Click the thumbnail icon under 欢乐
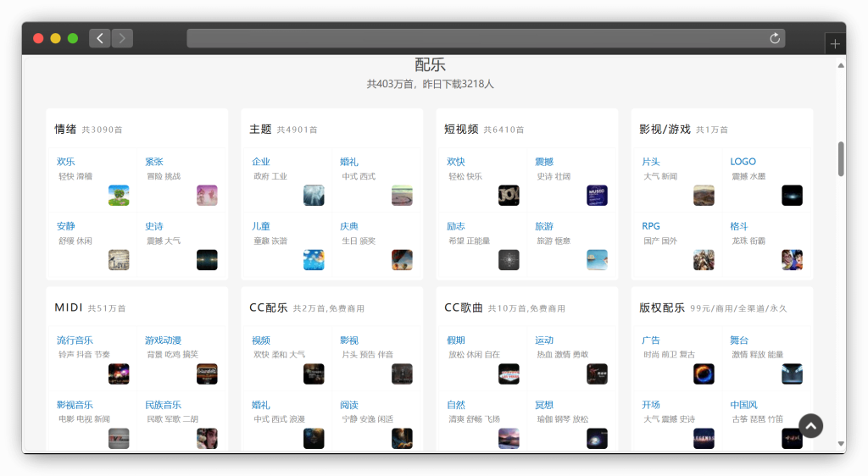This screenshot has height=476, width=868. click(119, 196)
